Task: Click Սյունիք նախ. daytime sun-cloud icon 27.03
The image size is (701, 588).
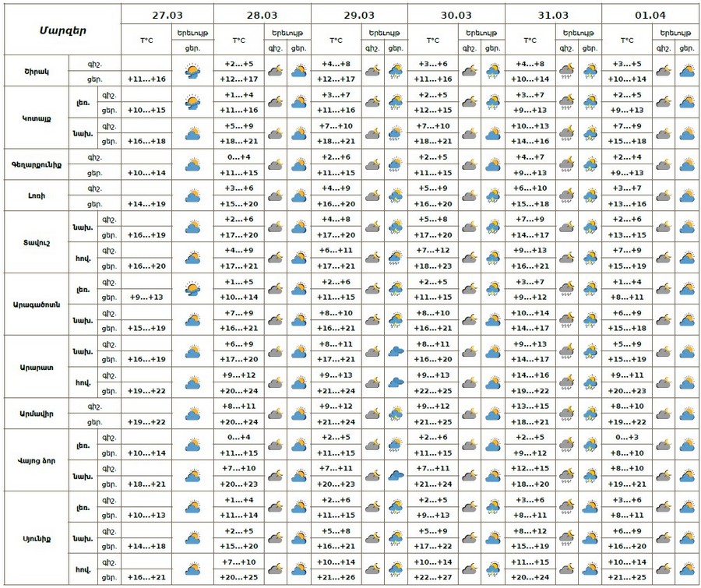Action: coord(192,538)
